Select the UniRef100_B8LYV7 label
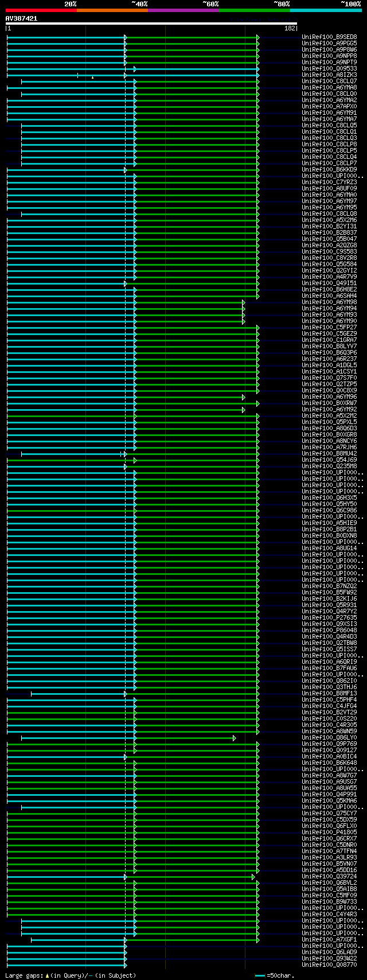The image size is (367, 980). [x=329, y=347]
